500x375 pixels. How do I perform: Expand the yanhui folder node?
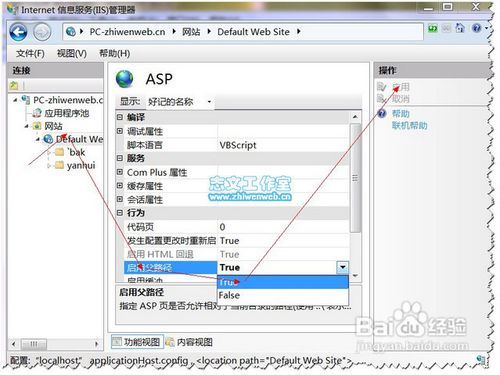49,165
